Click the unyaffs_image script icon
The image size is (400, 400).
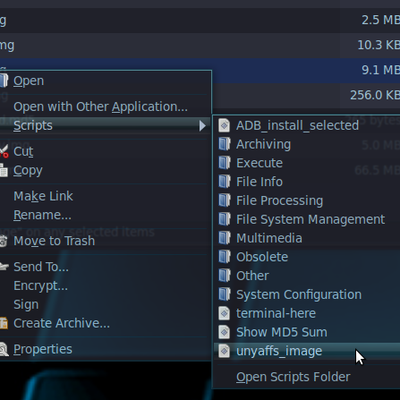pyautogui.click(x=224, y=351)
